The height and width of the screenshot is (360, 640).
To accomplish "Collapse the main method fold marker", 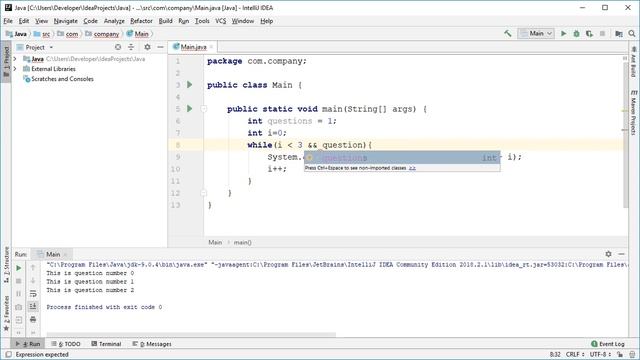I will 203,109.
